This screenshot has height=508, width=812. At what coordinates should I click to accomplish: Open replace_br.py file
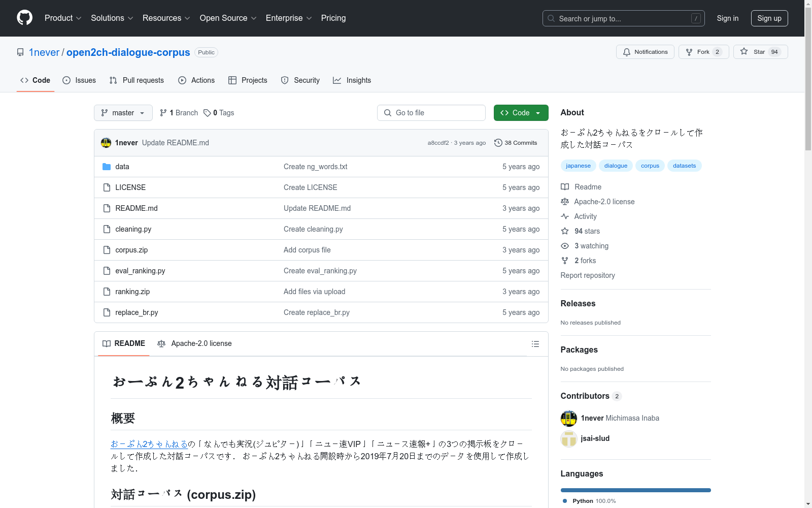[x=137, y=312]
